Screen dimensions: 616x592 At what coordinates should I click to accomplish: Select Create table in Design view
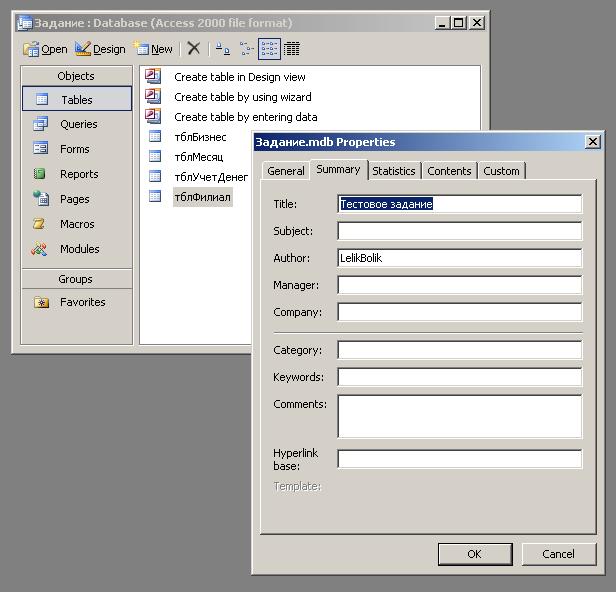click(240, 77)
